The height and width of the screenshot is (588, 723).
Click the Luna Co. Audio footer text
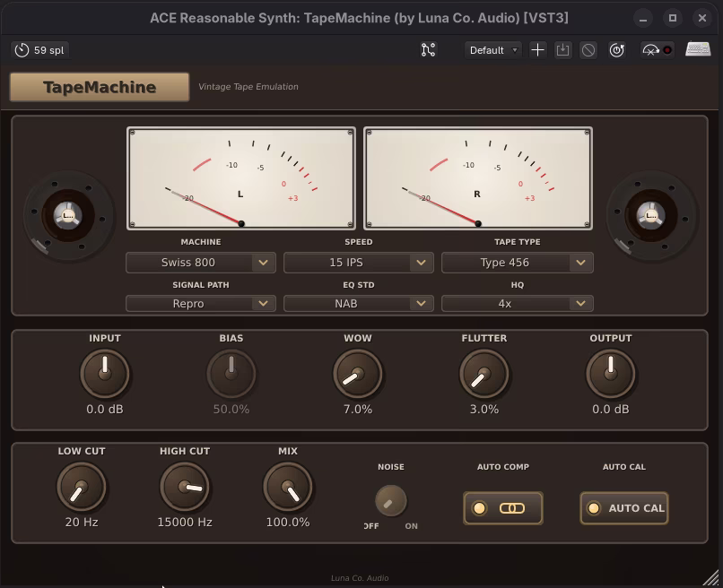(x=361, y=577)
